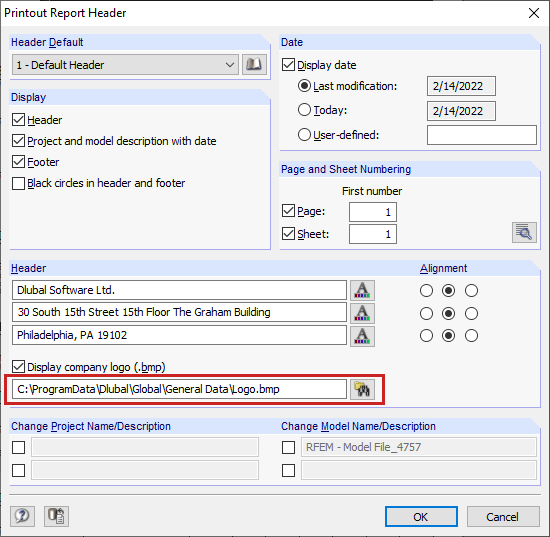Toggle Project and model description with date
550x537 pixels.
18,141
